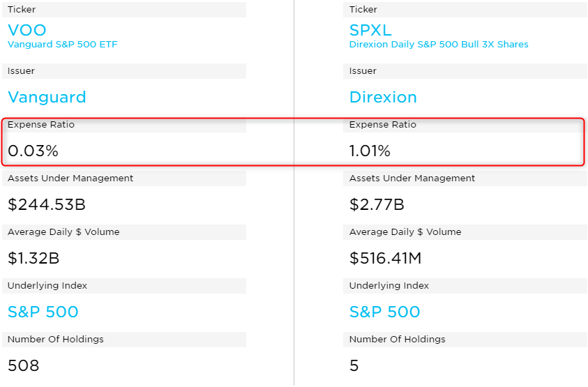Select the $1.32B daily volume value
Viewport: 588px width, 387px height.
point(33,258)
